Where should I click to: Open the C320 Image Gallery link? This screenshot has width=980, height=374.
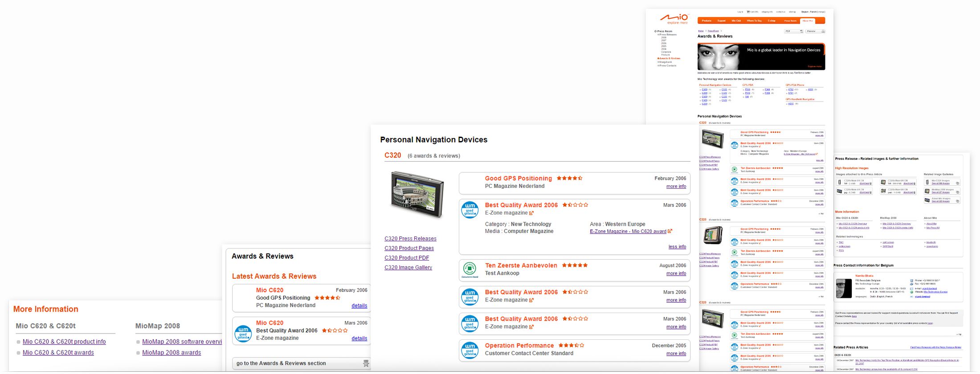(x=408, y=267)
